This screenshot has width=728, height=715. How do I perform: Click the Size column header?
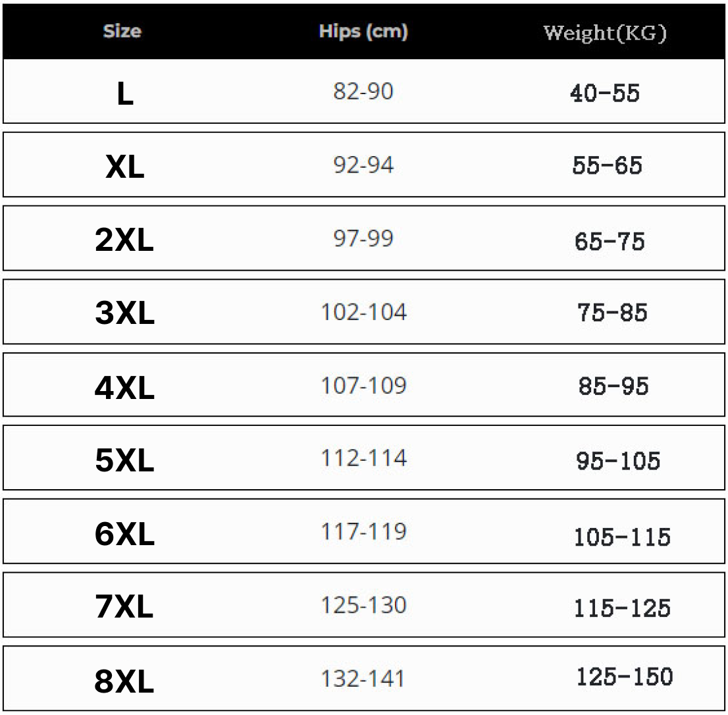[122, 31]
